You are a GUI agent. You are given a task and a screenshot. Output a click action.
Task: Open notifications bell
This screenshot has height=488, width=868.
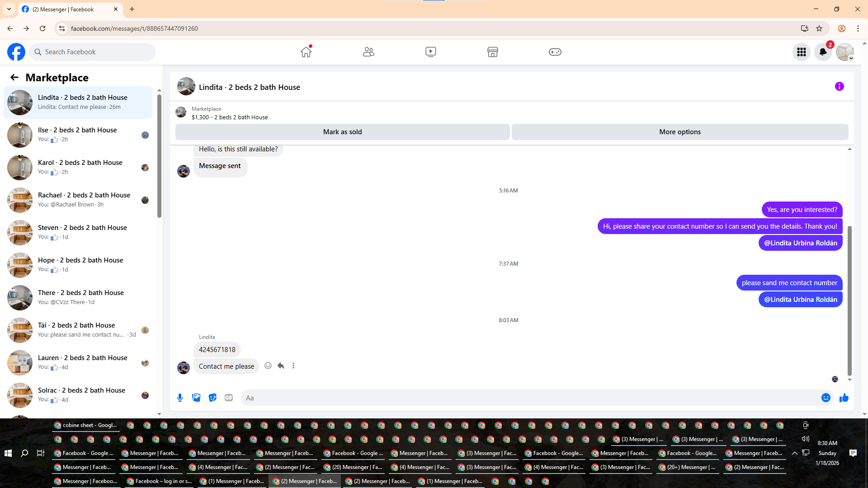(x=823, y=52)
